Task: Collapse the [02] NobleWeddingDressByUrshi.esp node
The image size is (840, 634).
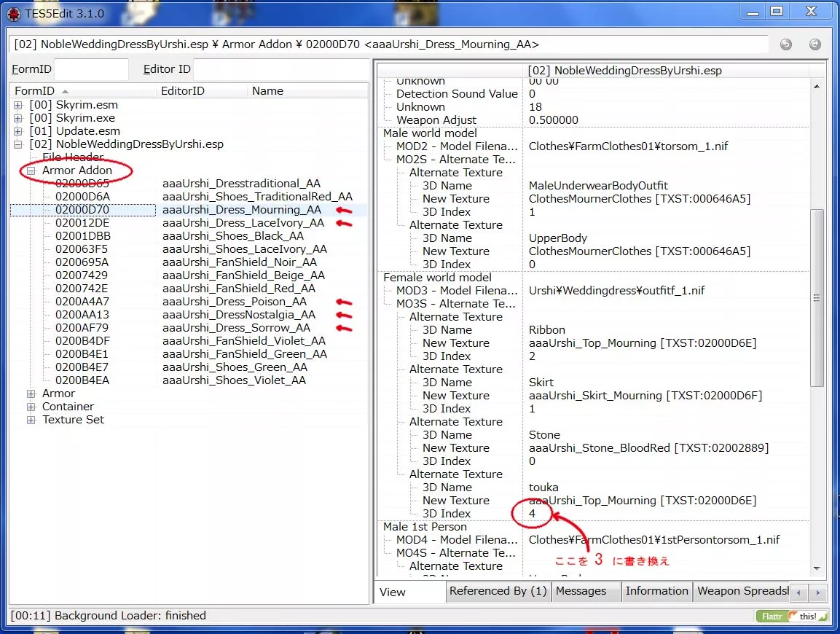Action: [18, 144]
